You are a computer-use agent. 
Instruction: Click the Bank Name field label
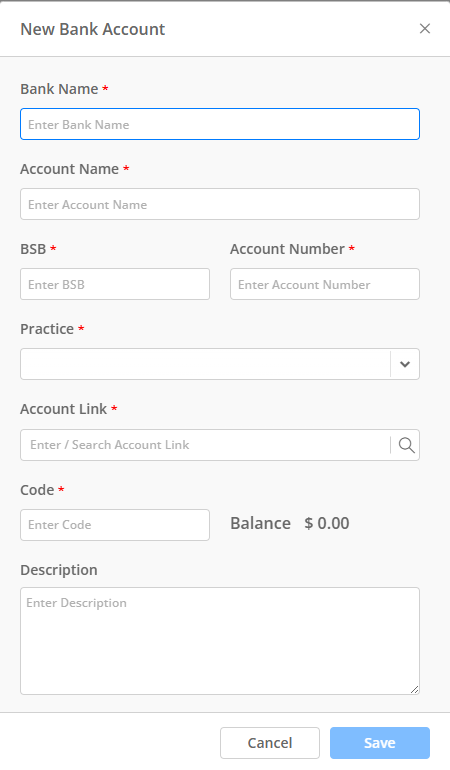[59, 89]
